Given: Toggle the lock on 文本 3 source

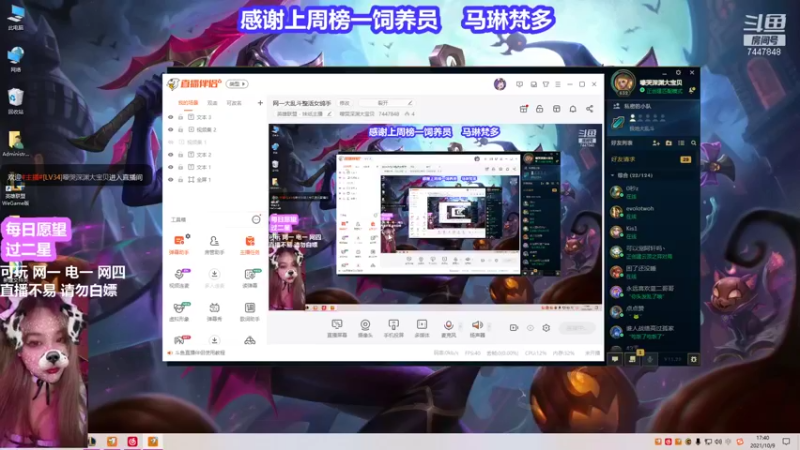Looking at the screenshot, I should tap(181, 117).
